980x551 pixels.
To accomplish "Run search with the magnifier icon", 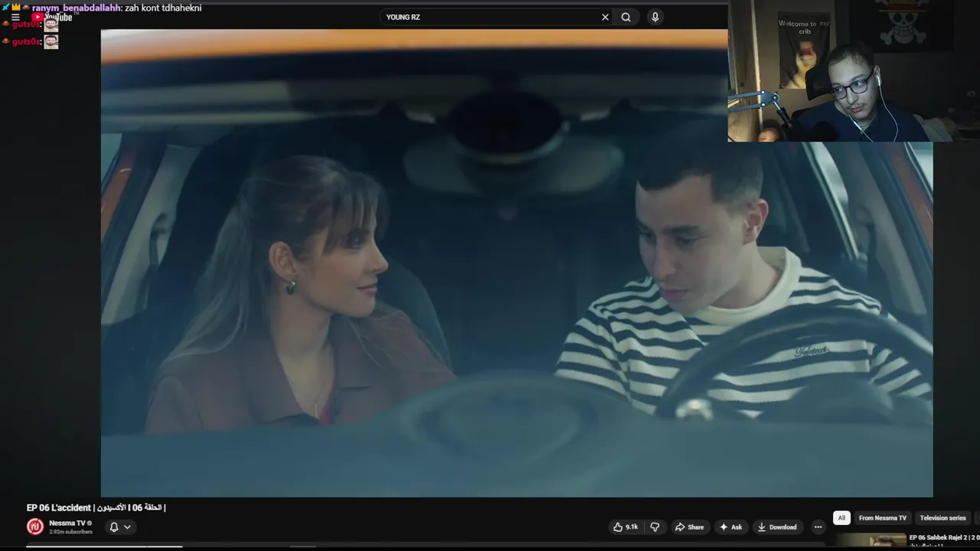I will 626,17.
